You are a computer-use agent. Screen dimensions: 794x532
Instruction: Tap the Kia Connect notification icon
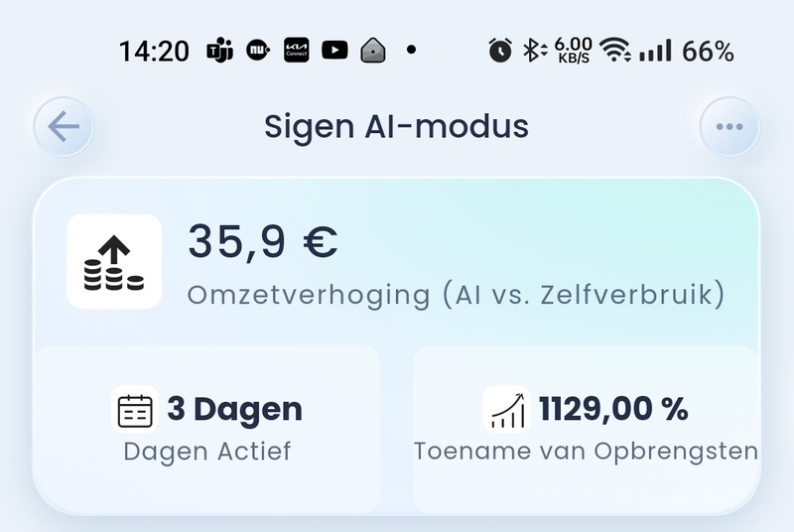(296, 51)
